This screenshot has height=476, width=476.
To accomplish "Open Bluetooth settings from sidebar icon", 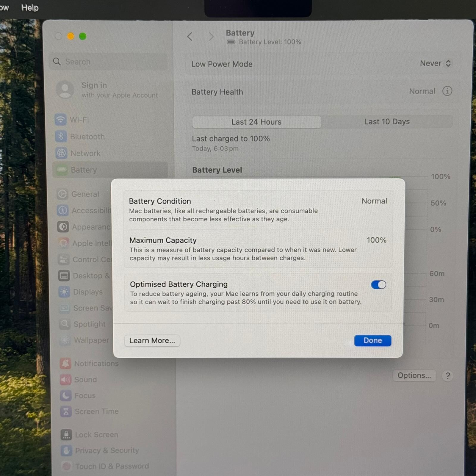I will (61, 137).
